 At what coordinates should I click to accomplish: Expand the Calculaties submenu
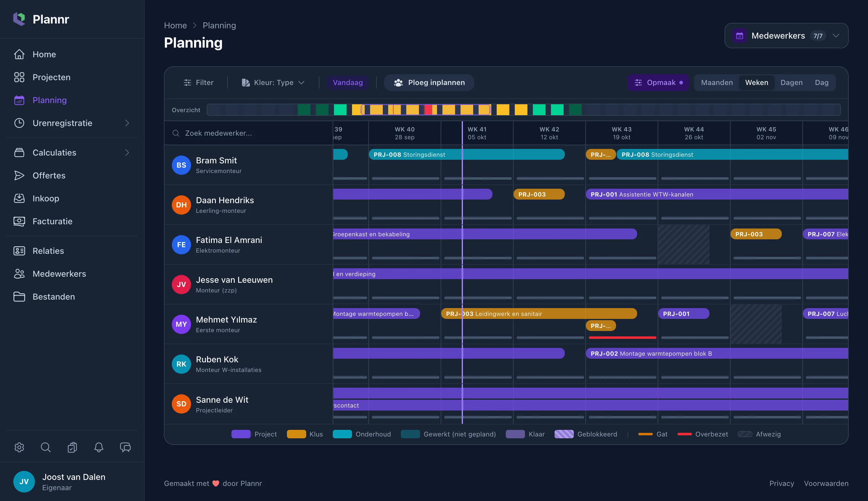pyautogui.click(x=127, y=153)
